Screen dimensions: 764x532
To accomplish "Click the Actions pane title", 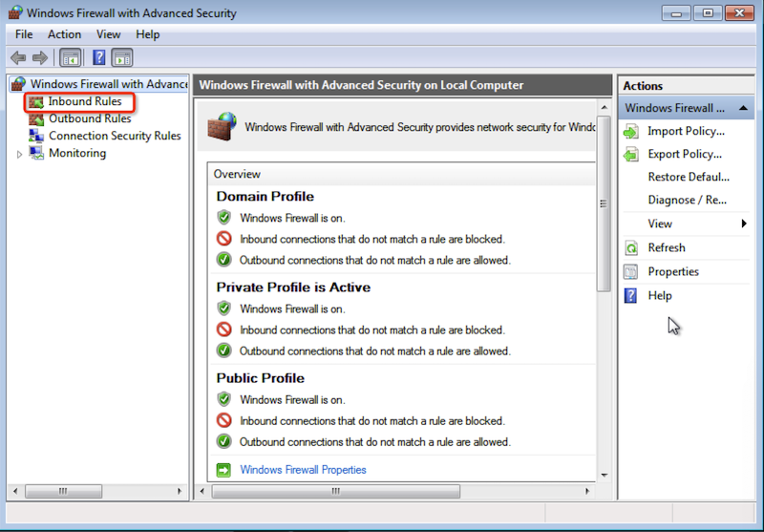I will click(643, 86).
